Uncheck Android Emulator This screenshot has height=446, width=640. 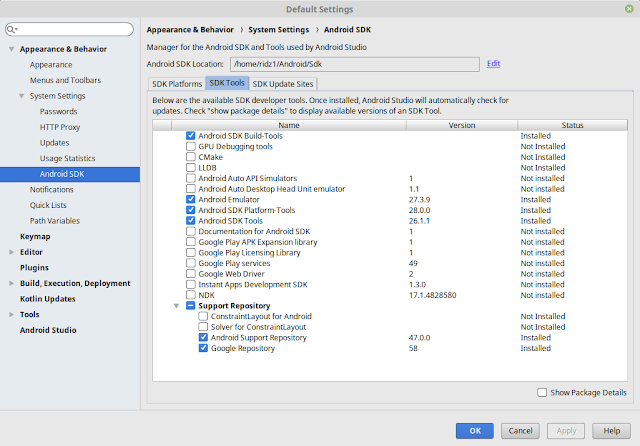pos(191,199)
